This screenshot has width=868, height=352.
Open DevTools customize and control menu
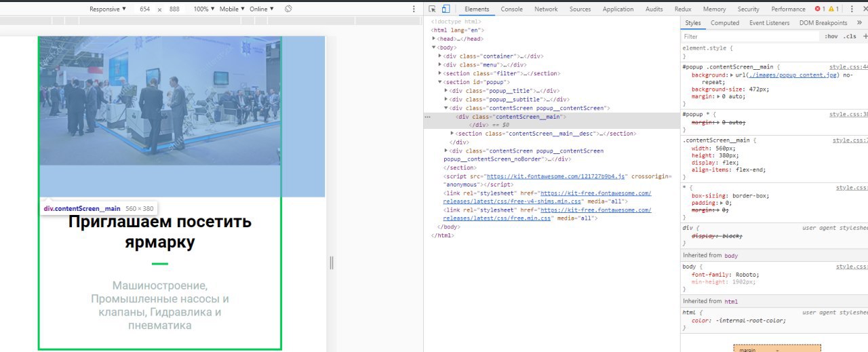point(852,9)
